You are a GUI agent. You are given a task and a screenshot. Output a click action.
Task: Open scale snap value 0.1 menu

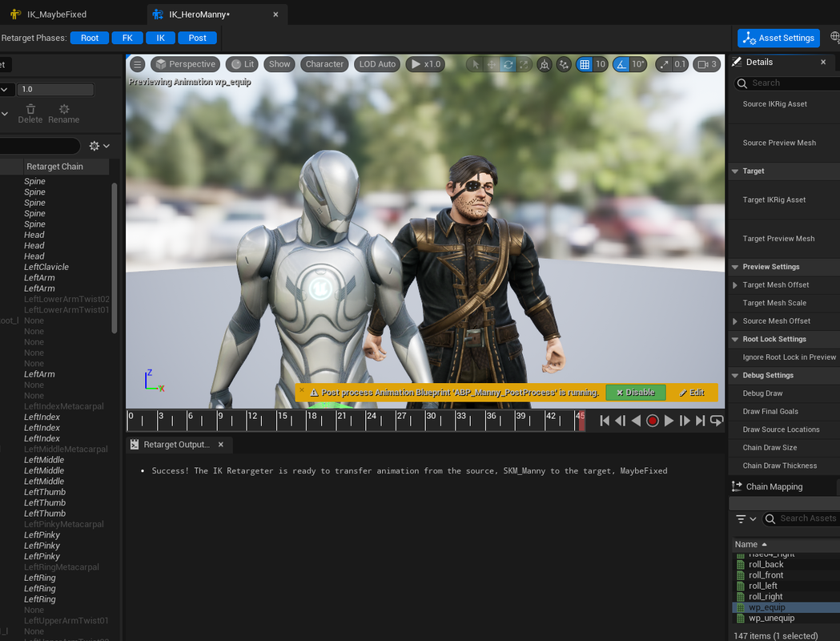pos(680,64)
